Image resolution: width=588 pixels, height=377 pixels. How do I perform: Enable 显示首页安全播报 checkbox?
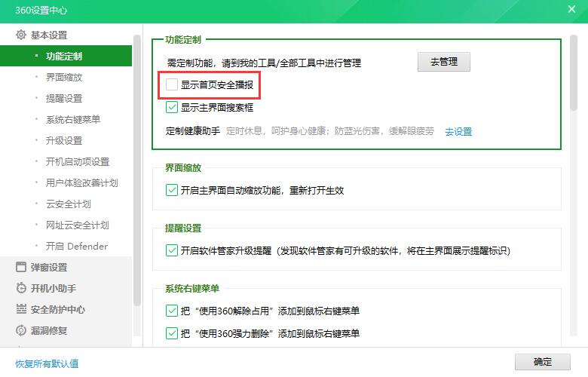click(172, 84)
